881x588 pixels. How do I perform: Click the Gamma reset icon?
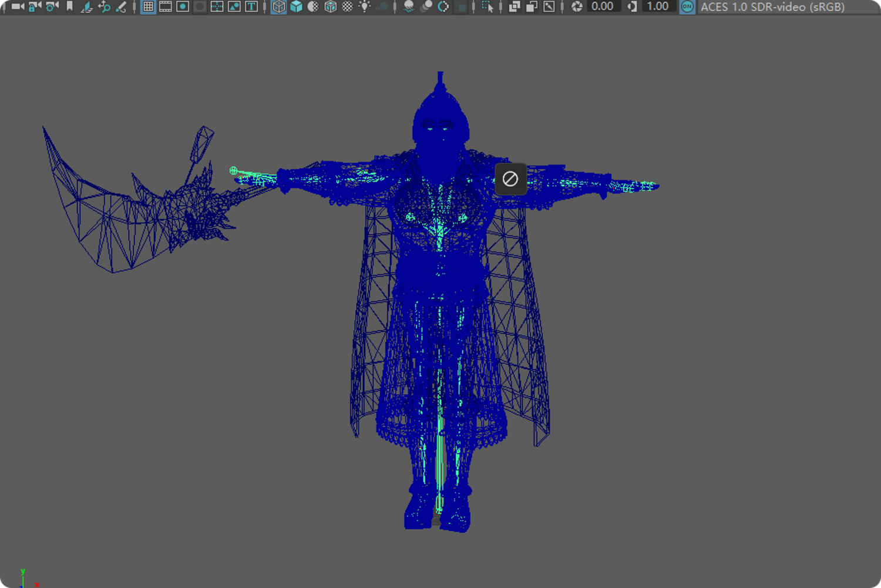[x=632, y=6]
